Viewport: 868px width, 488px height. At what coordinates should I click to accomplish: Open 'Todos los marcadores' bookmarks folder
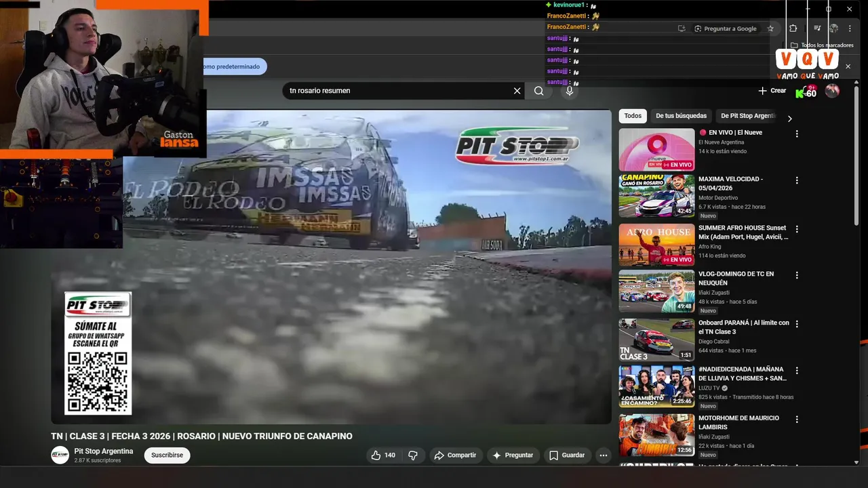click(x=822, y=45)
